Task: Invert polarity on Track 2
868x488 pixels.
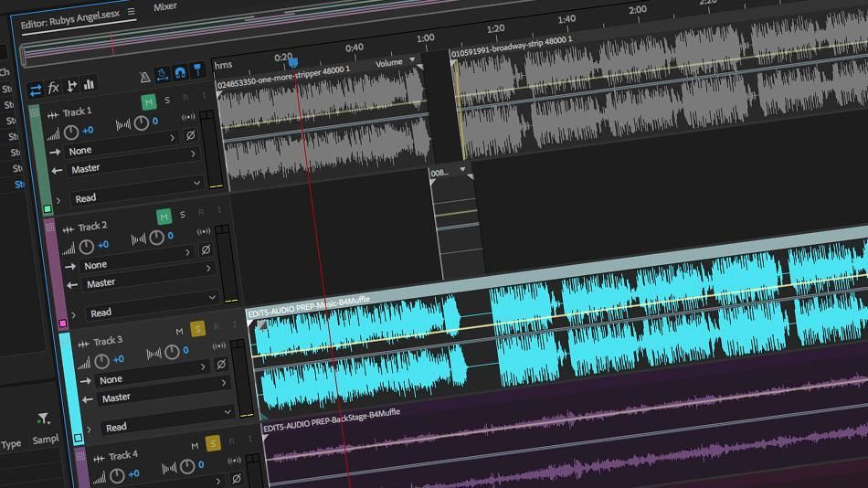Action: tap(206, 249)
